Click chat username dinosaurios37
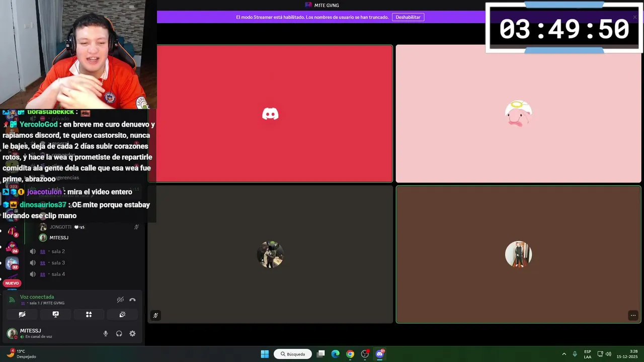The image size is (644, 362). [43, 205]
